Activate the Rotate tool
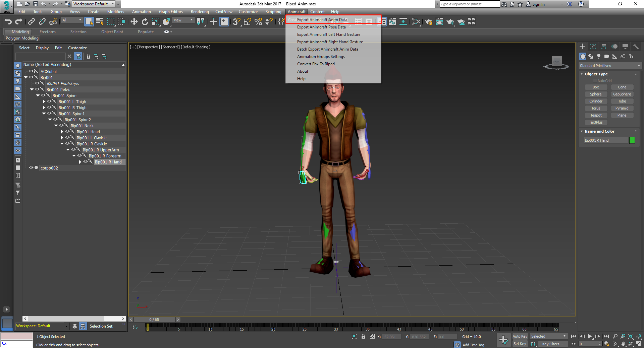Screen dimensions: 644x348 (145, 22)
